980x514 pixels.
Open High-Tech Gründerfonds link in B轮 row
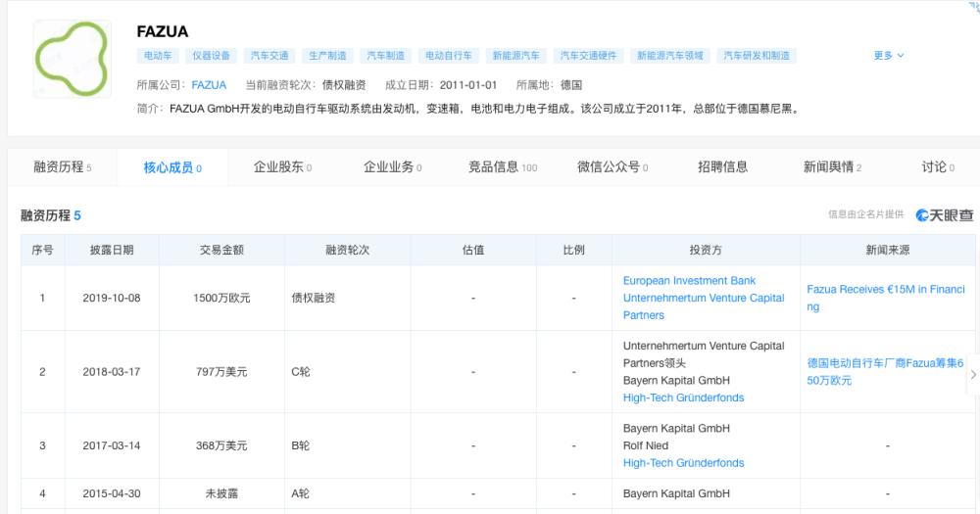click(683, 463)
